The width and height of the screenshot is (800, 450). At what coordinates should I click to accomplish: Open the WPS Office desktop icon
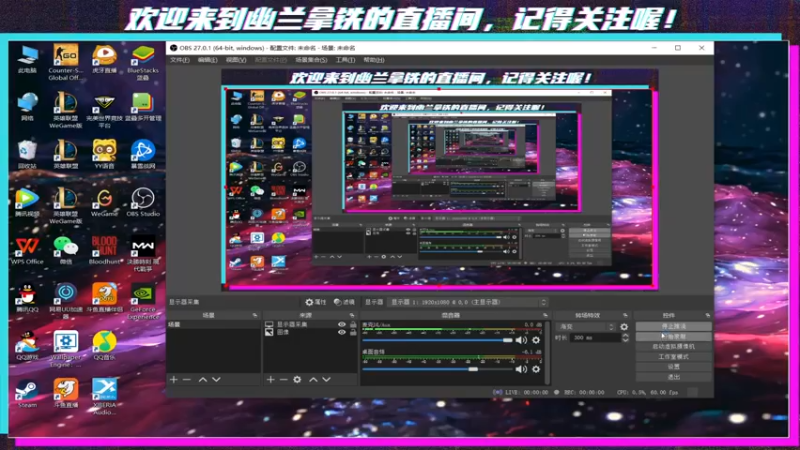pos(27,250)
